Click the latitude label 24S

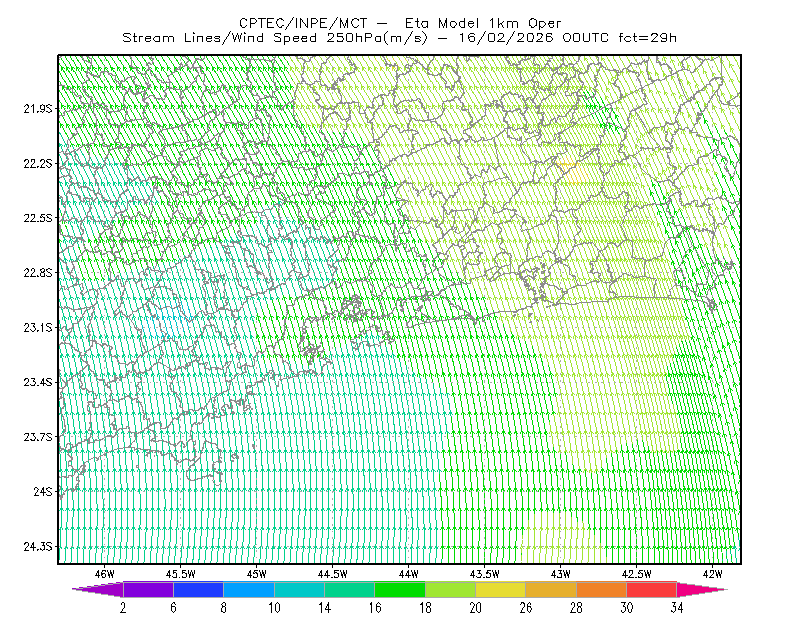pyautogui.click(x=43, y=491)
